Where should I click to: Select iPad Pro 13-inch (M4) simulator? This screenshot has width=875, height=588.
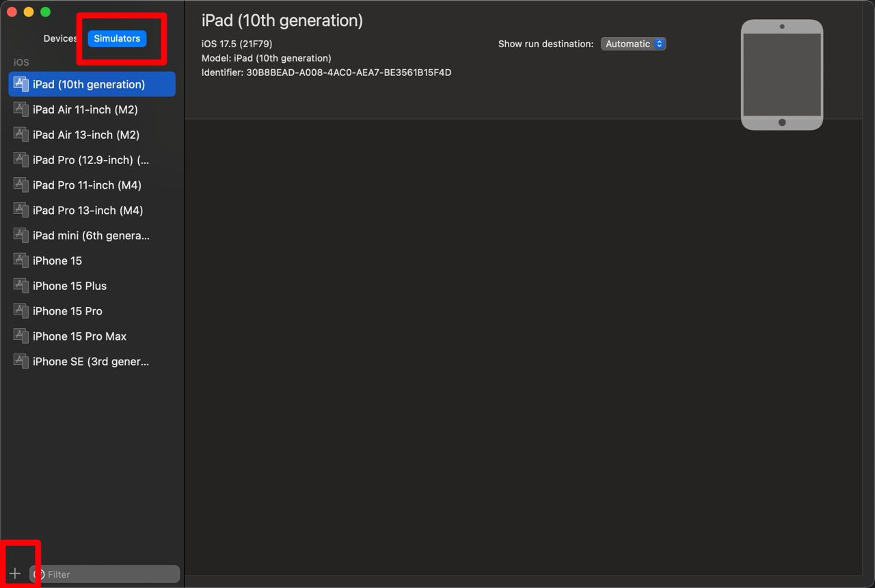click(92, 211)
